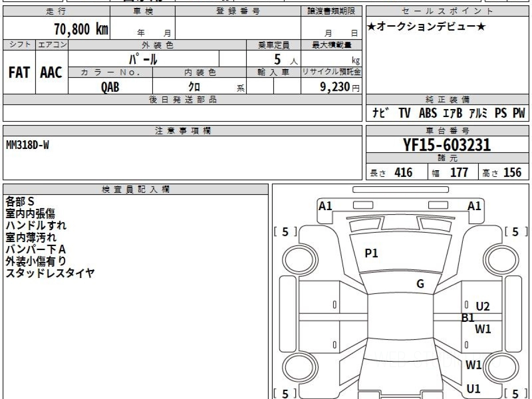Viewport: 532px width, 399px height.
Task: Select the B1 damage mark on the diagram
Action: click(468, 317)
